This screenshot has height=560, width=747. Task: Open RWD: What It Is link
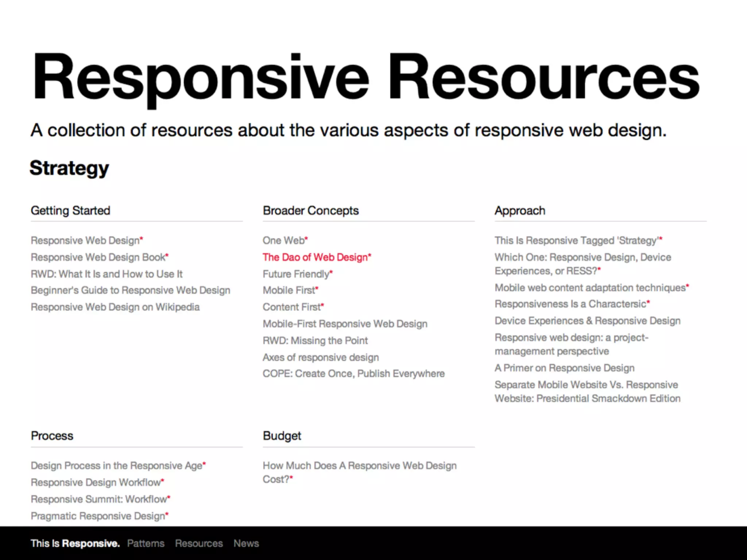click(x=107, y=274)
